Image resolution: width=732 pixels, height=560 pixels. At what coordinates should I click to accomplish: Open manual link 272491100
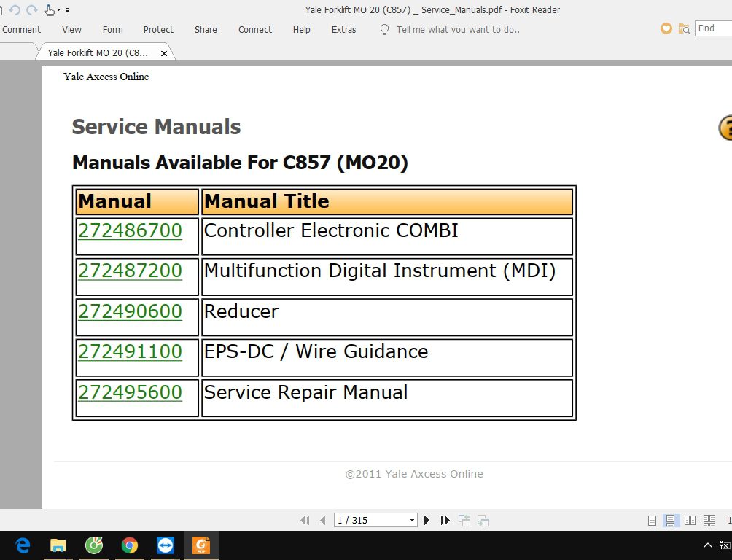pos(130,351)
